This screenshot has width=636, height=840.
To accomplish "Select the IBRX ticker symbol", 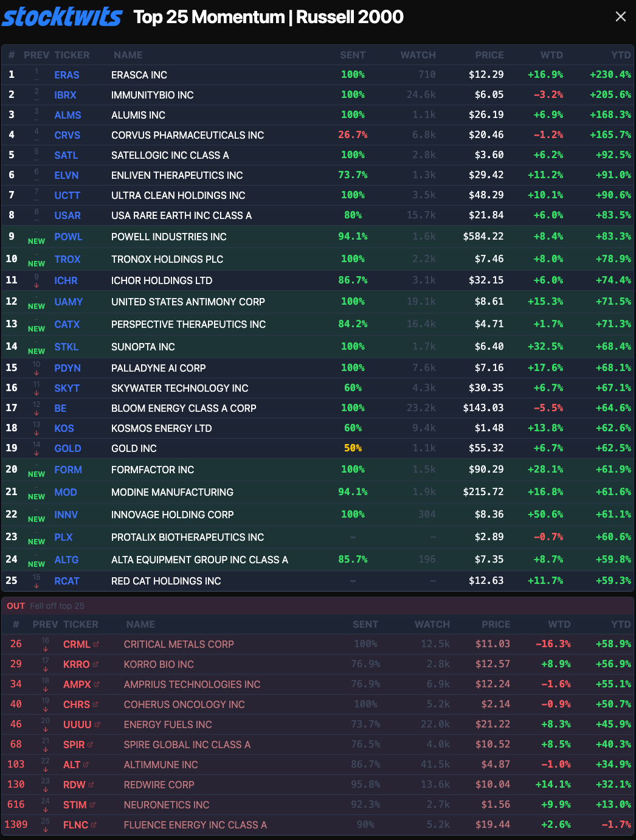I will click(x=65, y=95).
